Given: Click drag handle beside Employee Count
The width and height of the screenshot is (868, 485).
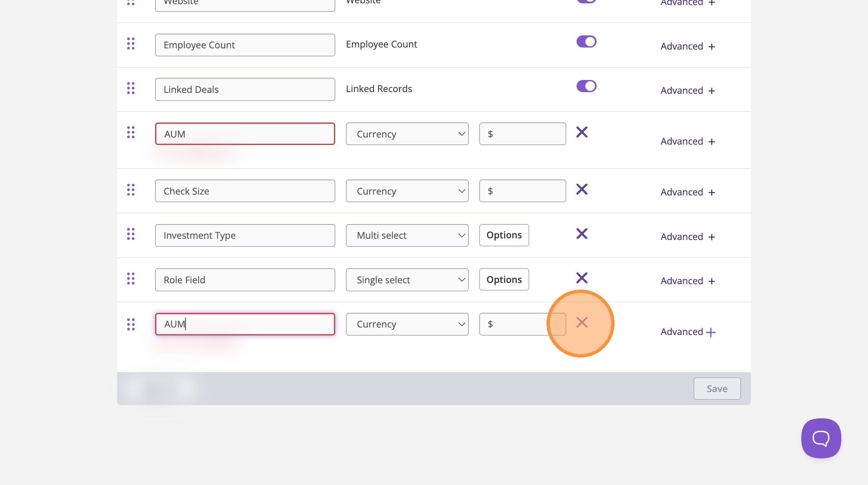Looking at the screenshot, I should point(131,44).
